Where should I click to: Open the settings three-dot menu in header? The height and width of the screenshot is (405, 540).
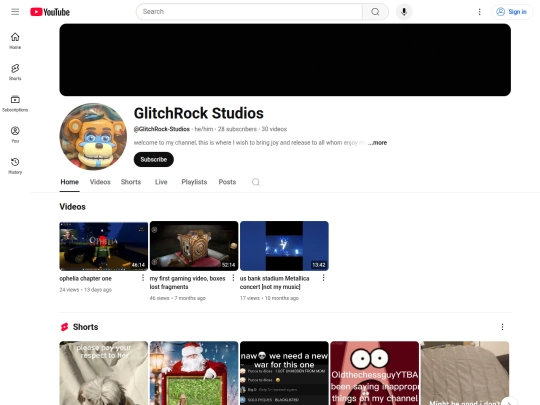[x=479, y=12]
